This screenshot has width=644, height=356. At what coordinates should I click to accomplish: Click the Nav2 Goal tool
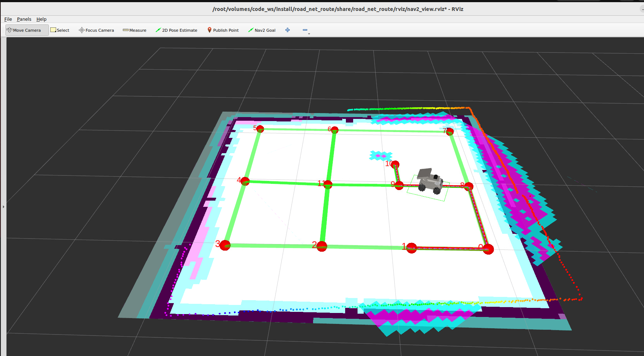(262, 30)
